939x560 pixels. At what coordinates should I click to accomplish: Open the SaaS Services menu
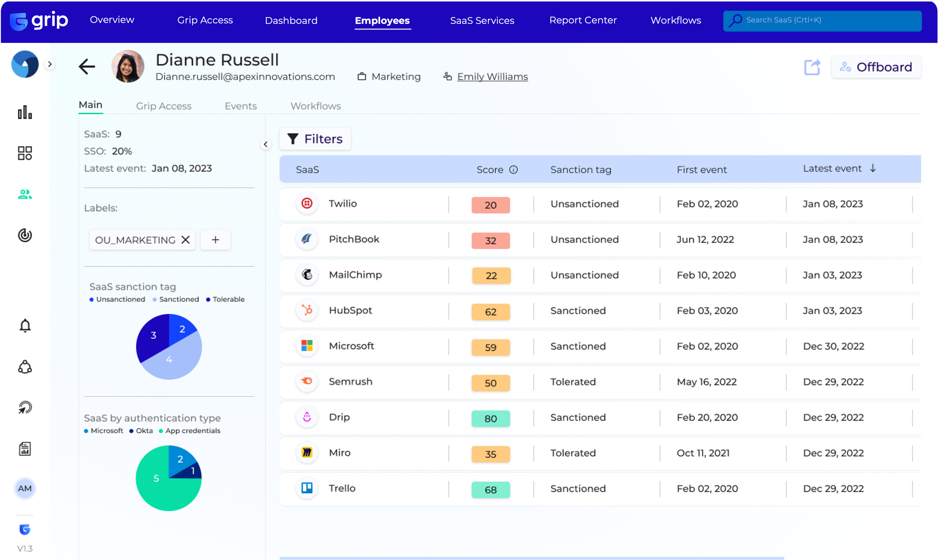(x=482, y=20)
